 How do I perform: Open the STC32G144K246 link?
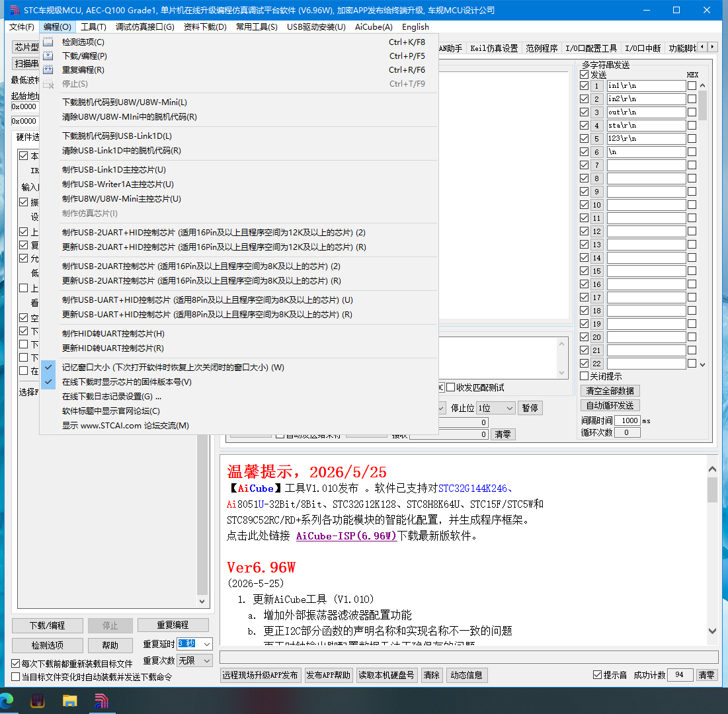473,489
